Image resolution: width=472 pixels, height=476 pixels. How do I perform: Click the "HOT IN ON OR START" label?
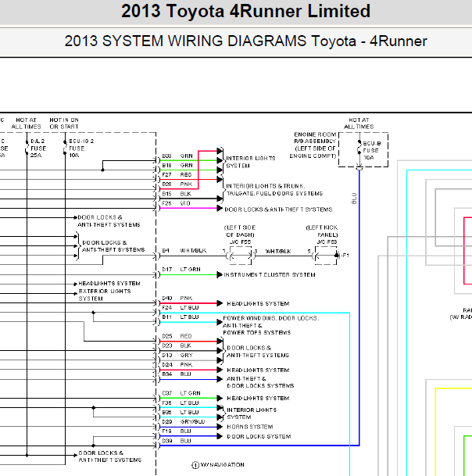pyautogui.click(x=64, y=123)
